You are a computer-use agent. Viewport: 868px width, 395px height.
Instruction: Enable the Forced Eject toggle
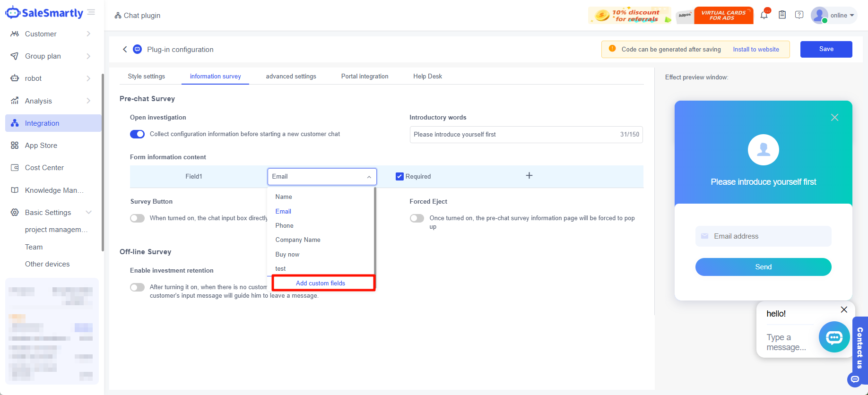(x=417, y=218)
